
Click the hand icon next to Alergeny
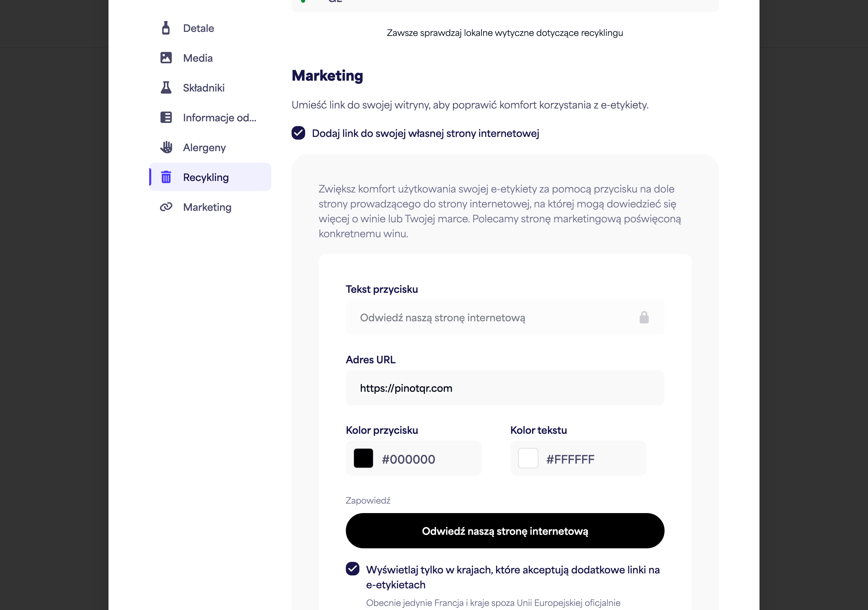[166, 147]
